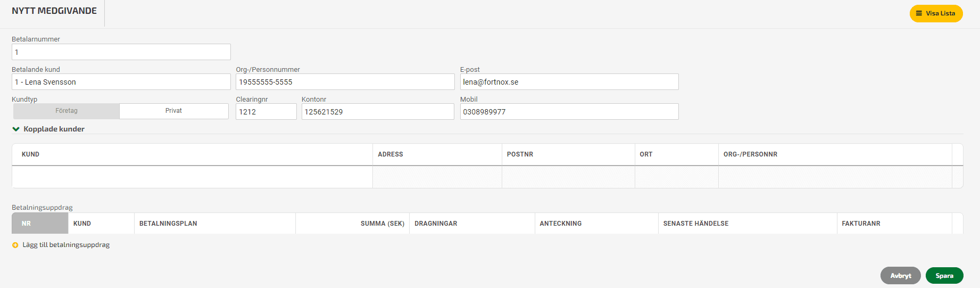This screenshot has height=288, width=980.
Task: Click into the Clearingnr field
Action: (x=266, y=112)
